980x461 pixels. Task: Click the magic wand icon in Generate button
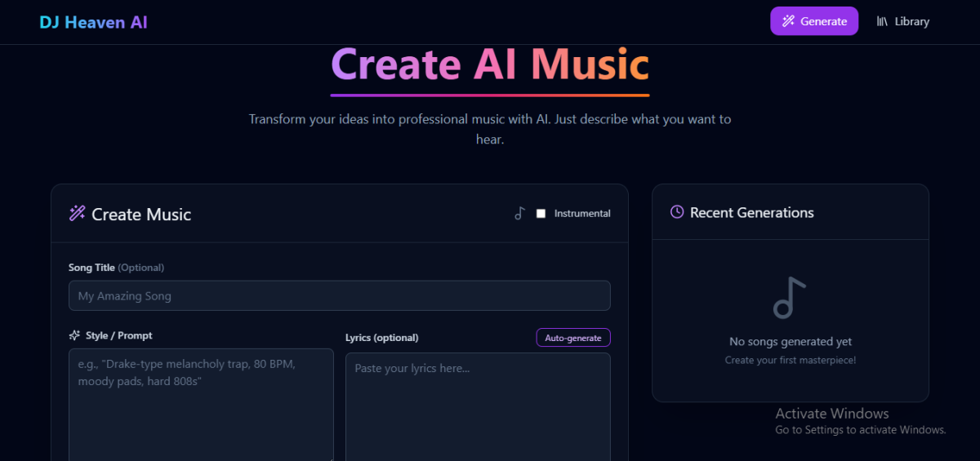tap(788, 21)
